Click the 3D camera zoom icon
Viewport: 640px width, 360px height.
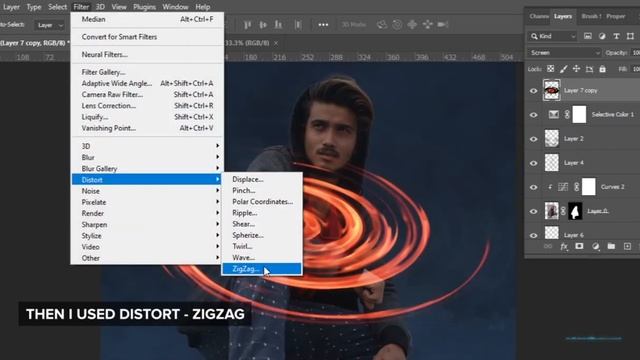tap(442, 25)
